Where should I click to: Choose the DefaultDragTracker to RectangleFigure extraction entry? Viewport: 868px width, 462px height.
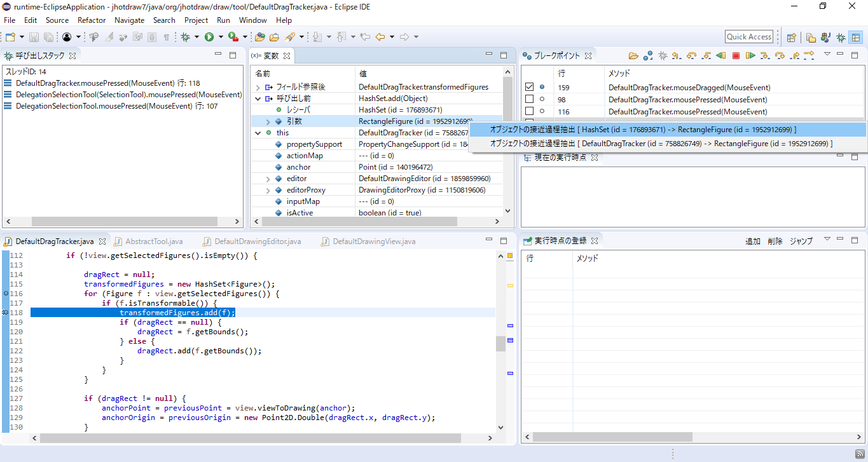pos(668,144)
